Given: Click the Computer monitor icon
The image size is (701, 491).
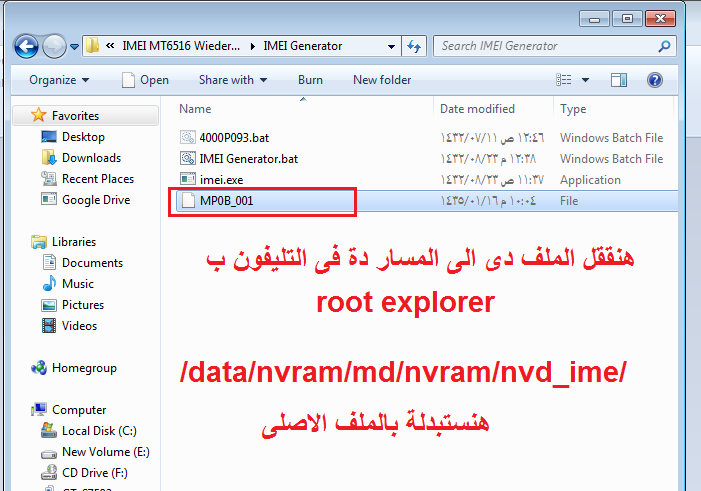Looking at the screenshot, I should [x=39, y=409].
